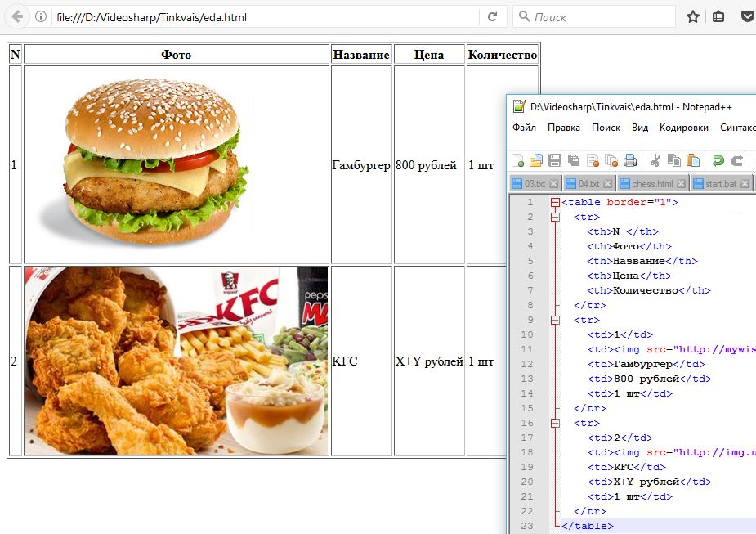Open the Файл menu in Notepad++
This screenshot has height=534, width=756.
point(524,128)
